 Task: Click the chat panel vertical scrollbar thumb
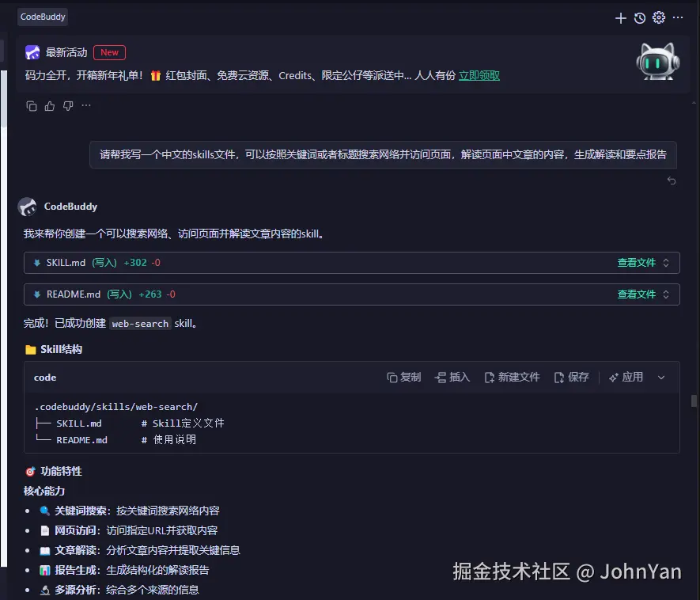pyautogui.click(x=694, y=401)
